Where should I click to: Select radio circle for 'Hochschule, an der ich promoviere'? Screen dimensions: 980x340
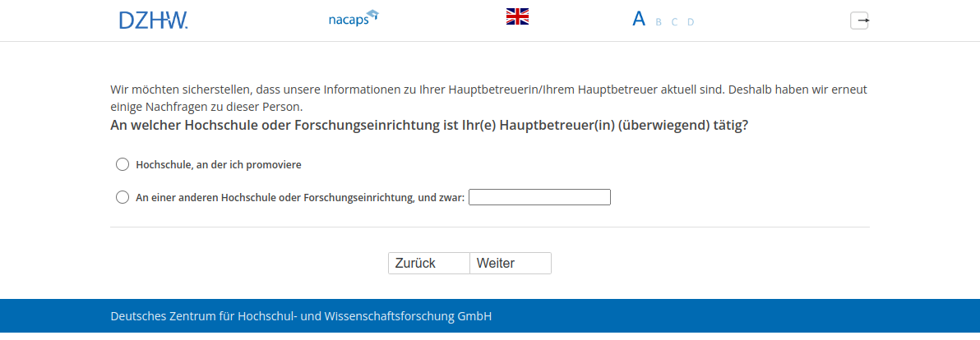[x=122, y=164]
